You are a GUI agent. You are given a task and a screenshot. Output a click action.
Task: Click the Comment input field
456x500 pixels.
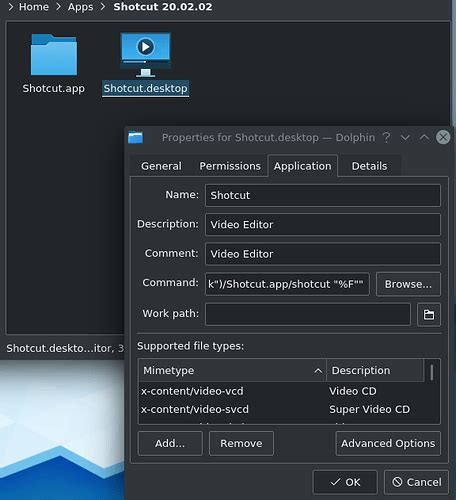coord(323,254)
